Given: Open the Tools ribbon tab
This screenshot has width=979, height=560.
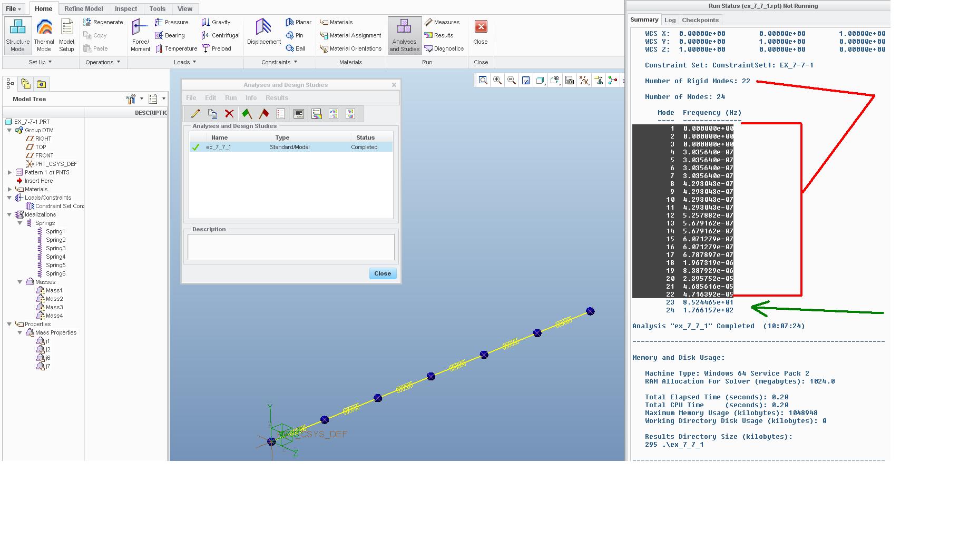Looking at the screenshot, I should pyautogui.click(x=157, y=9).
